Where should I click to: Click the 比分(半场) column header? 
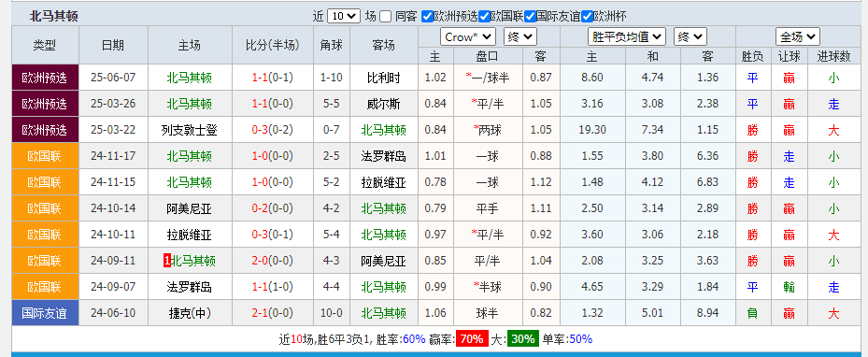[x=272, y=45]
